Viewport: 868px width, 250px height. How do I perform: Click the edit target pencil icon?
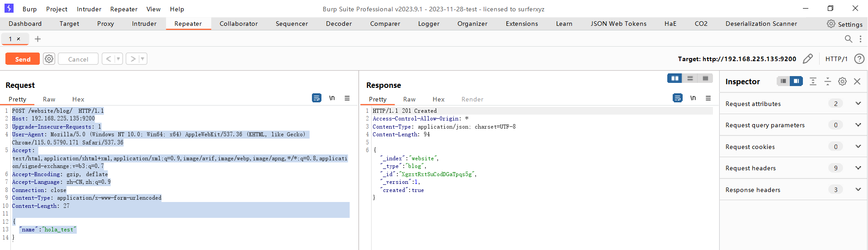click(807, 59)
